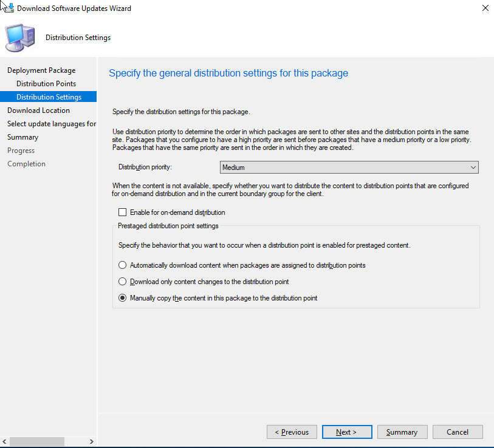Open the Distribution Points step
The image size is (494, 448).
[46, 84]
